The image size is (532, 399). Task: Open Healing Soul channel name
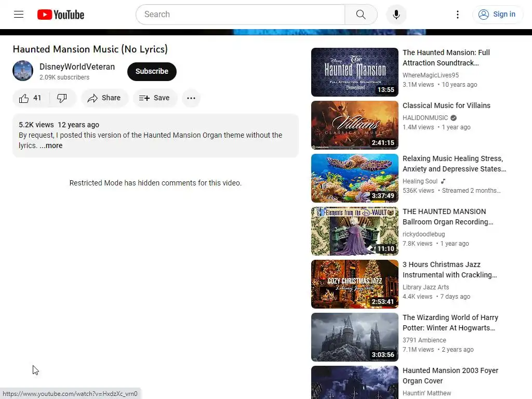[420, 181]
